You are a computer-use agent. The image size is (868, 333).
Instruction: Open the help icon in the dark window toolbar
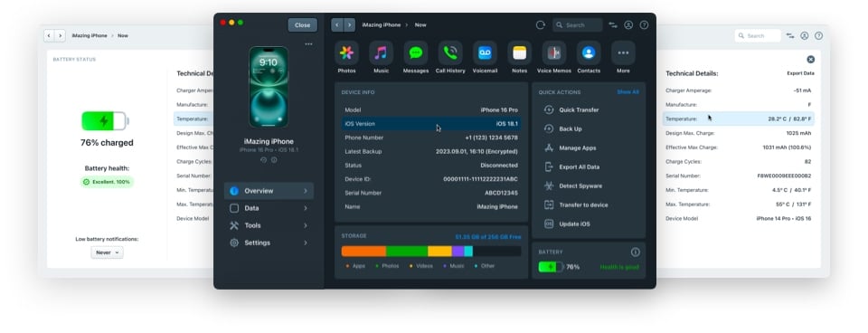click(644, 25)
